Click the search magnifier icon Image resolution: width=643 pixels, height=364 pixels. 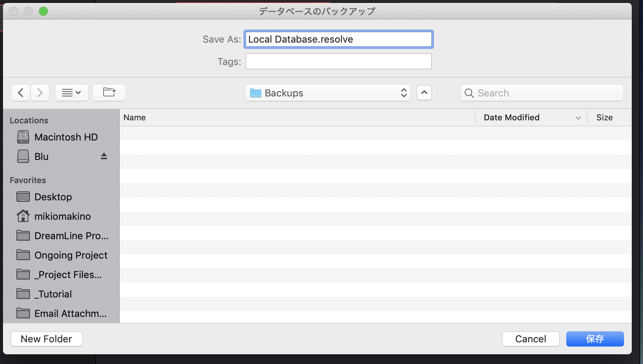tap(469, 93)
